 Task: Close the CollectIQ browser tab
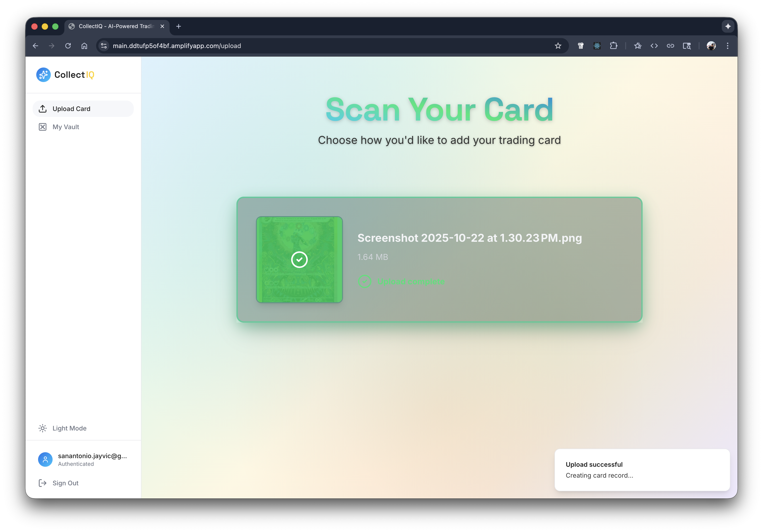(x=162, y=26)
